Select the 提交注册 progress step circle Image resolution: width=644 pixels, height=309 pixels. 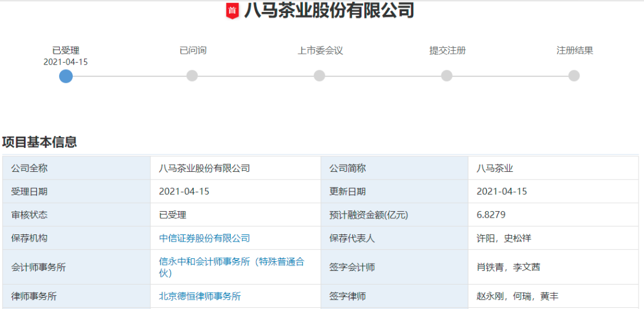pyautogui.click(x=447, y=76)
